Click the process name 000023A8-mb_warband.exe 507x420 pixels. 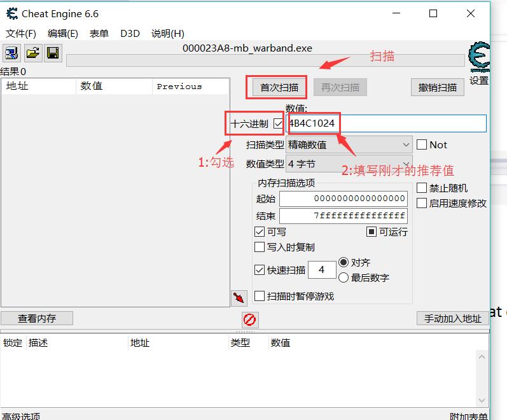(247, 48)
